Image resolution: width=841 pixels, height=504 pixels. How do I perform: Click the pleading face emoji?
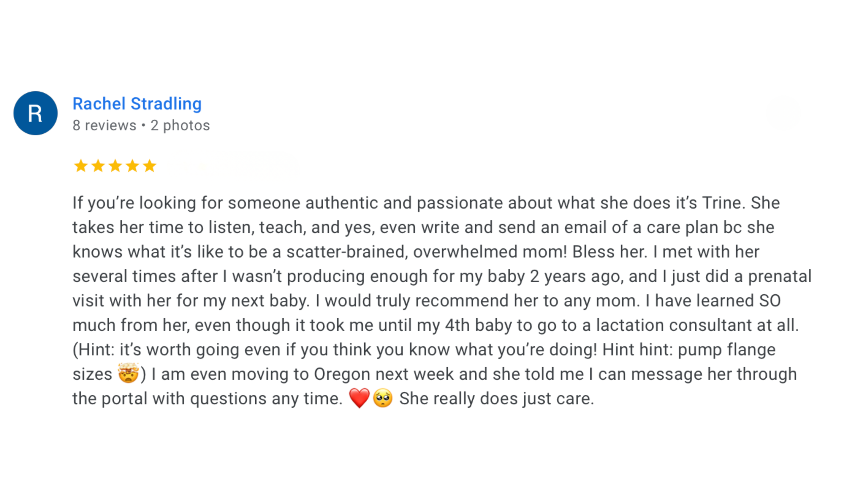(383, 398)
